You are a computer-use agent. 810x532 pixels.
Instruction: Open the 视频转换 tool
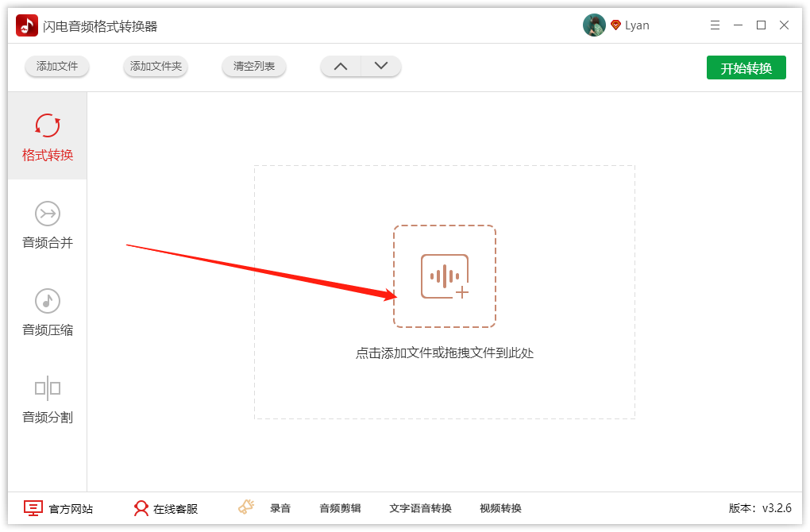click(500, 508)
